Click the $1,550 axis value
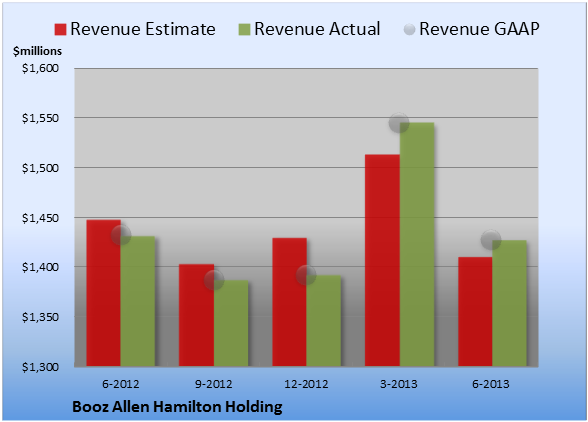Screen dimensions: 588x422 pos(40,118)
